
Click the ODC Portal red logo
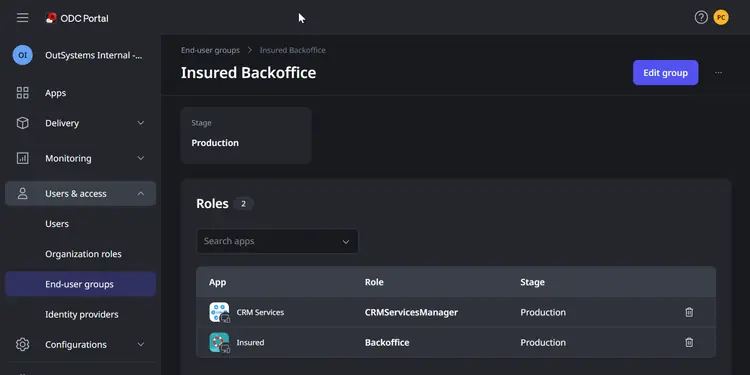[x=51, y=18]
